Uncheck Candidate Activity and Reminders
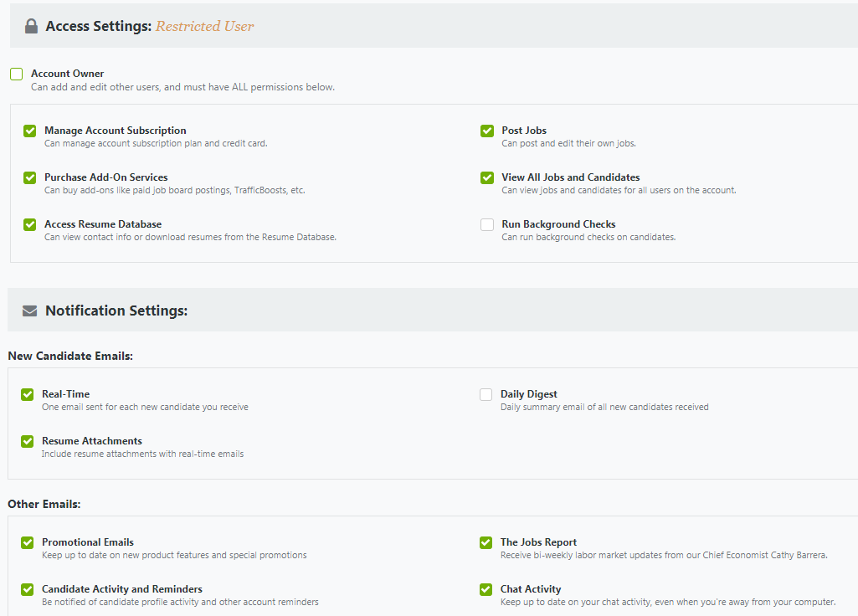Image resolution: width=858 pixels, height=616 pixels. pyautogui.click(x=29, y=589)
